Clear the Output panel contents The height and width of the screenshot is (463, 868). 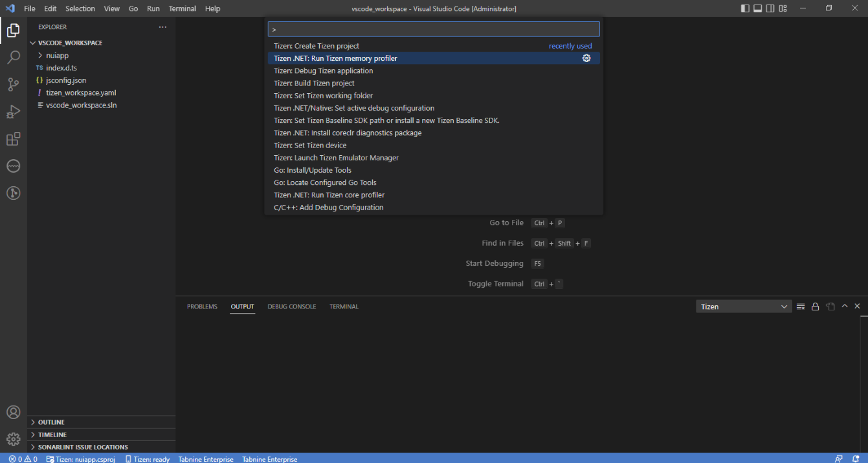pos(801,306)
